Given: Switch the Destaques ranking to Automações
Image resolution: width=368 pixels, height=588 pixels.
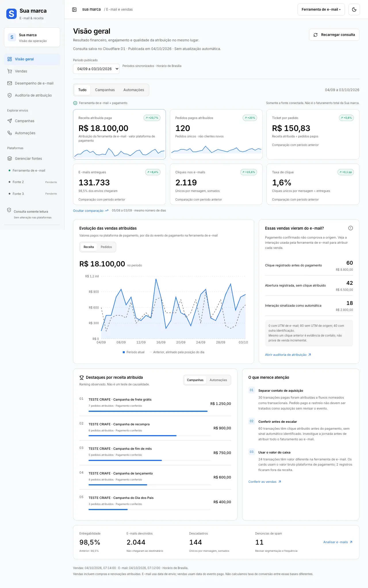Looking at the screenshot, I should tap(218, 380).
